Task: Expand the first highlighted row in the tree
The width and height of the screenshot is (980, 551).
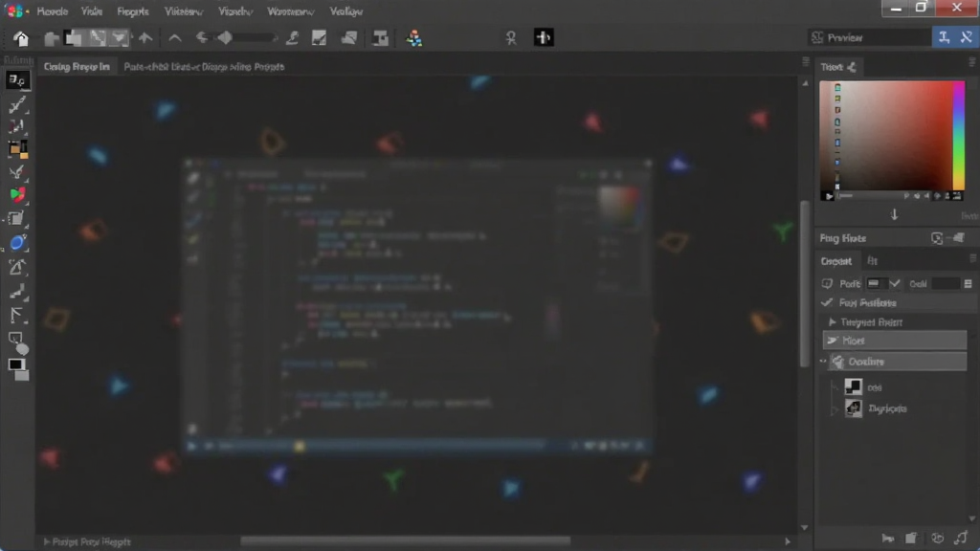Action: (x=833, y=341)
